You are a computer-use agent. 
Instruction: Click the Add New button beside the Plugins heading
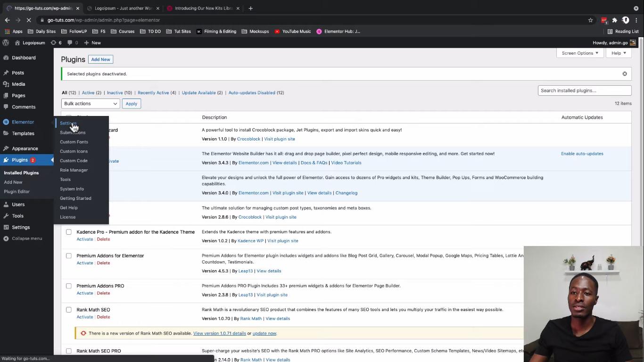[100, 59]
